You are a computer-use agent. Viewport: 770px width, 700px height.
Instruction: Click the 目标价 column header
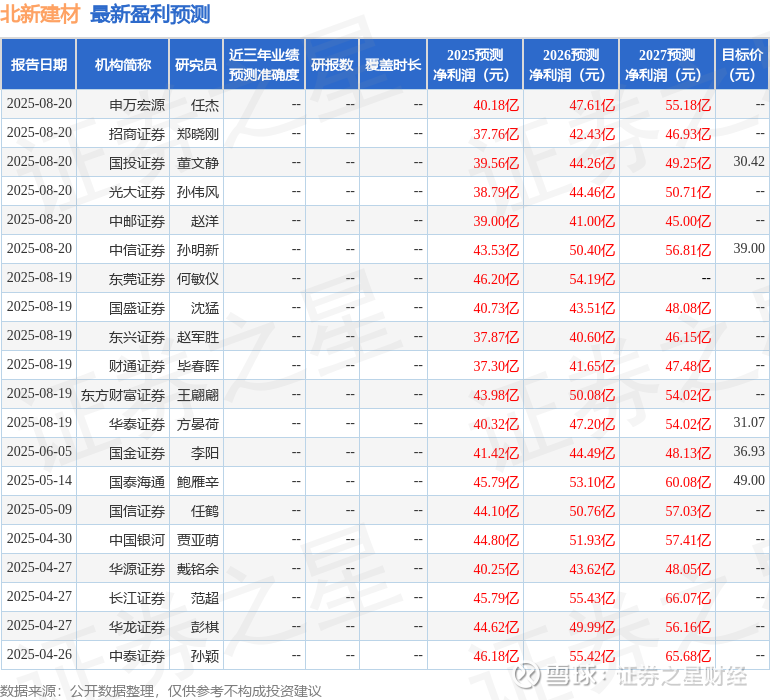tap(742, 64)
